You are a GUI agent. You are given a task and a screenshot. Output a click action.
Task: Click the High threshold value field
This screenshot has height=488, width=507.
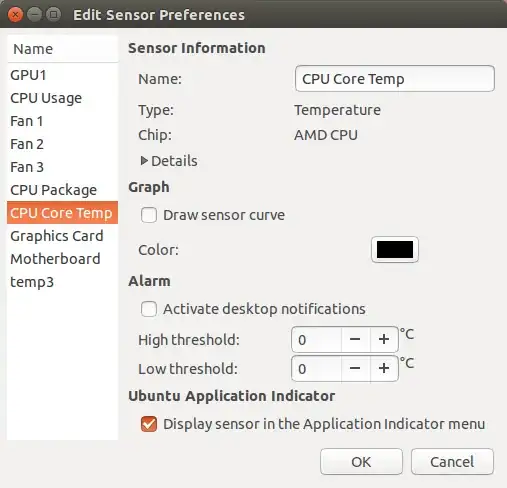[316, 340]
